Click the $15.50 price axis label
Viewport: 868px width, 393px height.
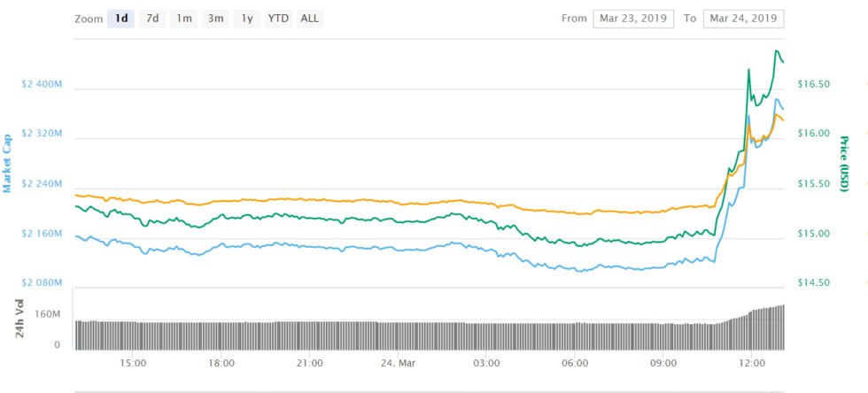(813, 184)
